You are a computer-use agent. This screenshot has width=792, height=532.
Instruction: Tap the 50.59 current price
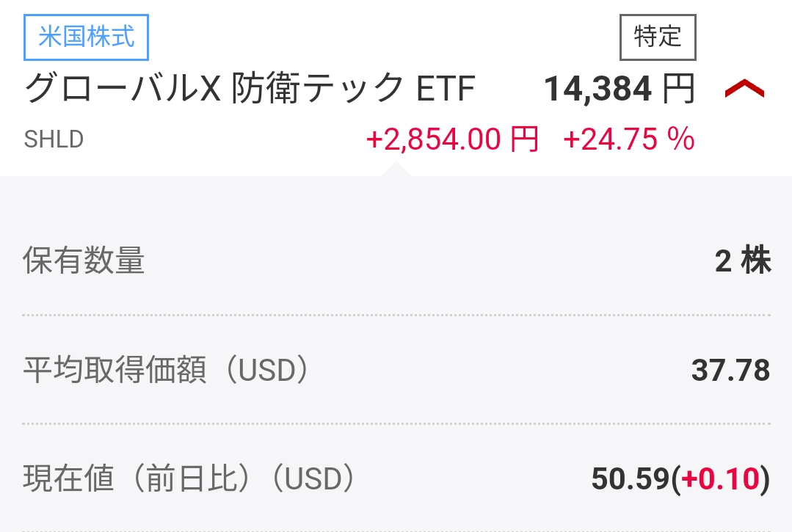[631, 480]
